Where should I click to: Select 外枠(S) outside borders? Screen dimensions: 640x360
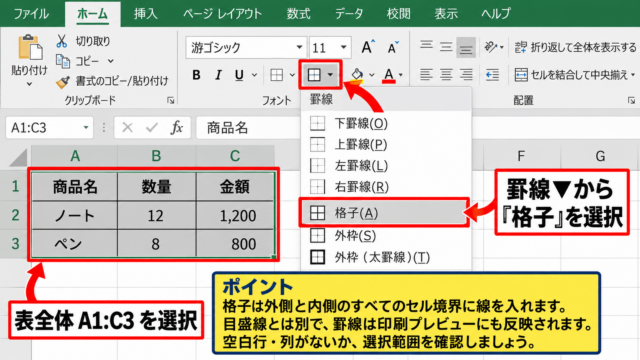point(386,236)
